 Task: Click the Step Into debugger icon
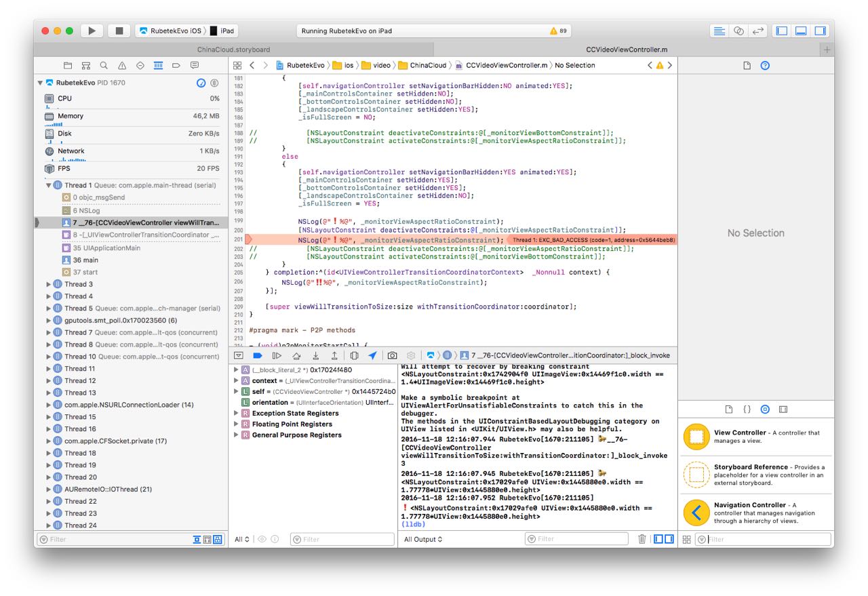tap(315, 355)
